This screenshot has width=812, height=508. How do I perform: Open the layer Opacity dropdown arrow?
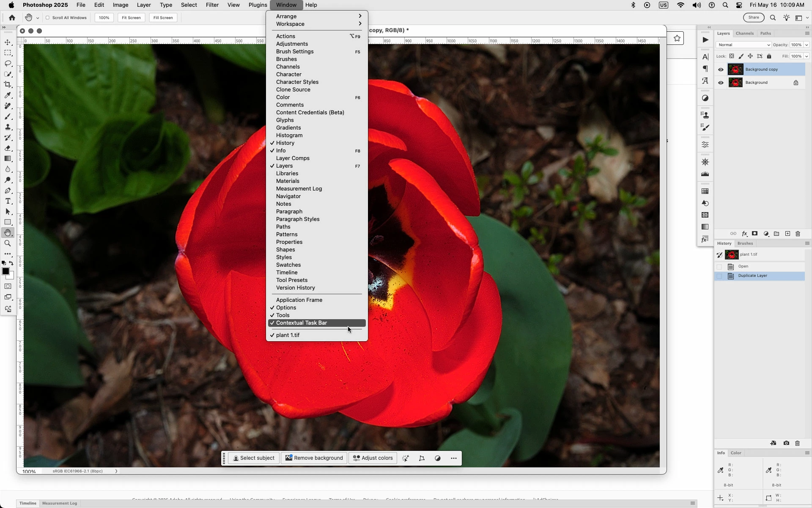pyautogui.click(x=807, y=45)
